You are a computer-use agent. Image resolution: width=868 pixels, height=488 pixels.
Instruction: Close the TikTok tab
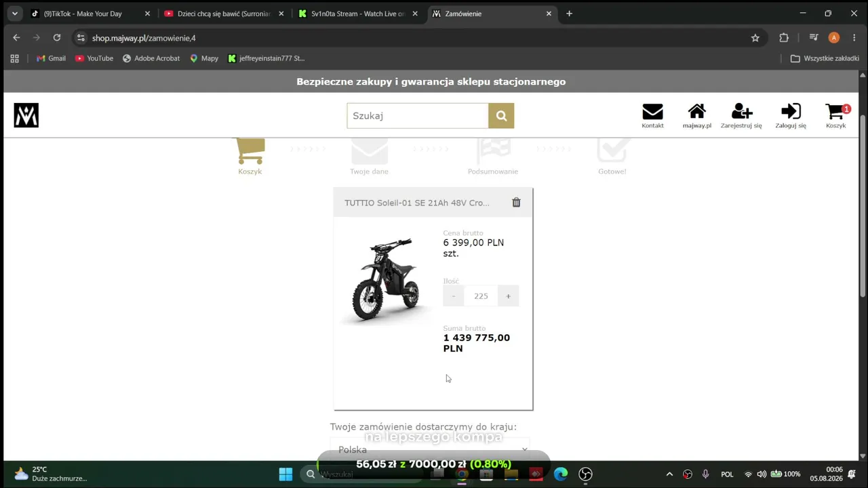147,14
